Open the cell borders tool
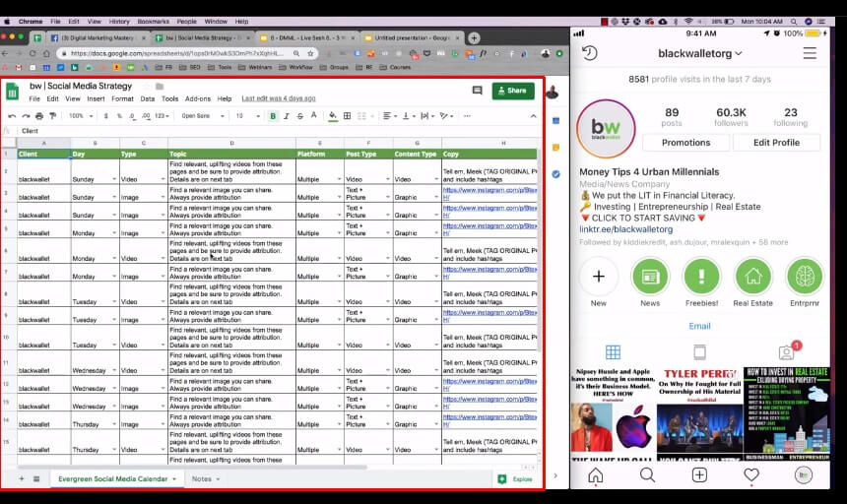The height and width of the screenshot is (504, 847). (348, 116)
